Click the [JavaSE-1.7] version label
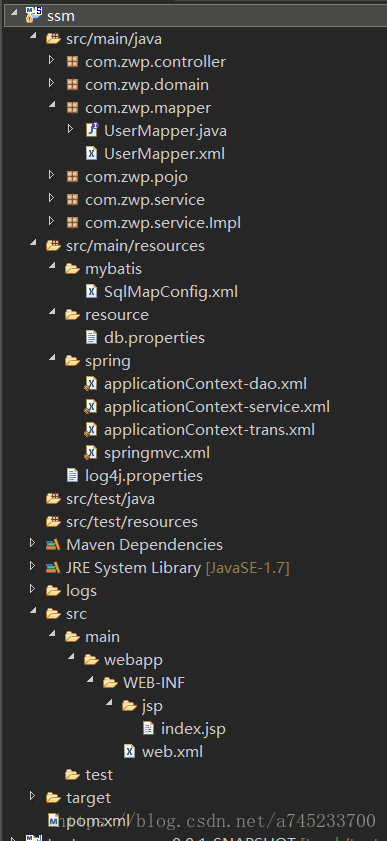This screenshot has width=387, height=841. [248, 568]
